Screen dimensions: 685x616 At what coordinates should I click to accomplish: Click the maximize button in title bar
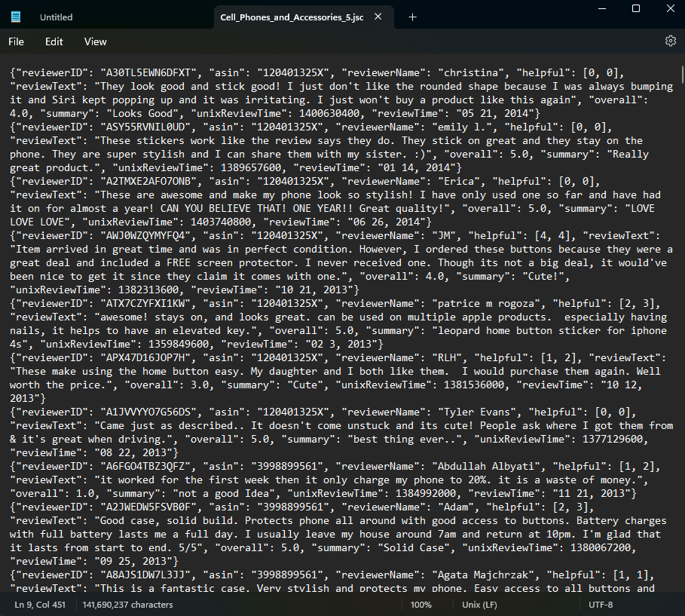[635, 9]
